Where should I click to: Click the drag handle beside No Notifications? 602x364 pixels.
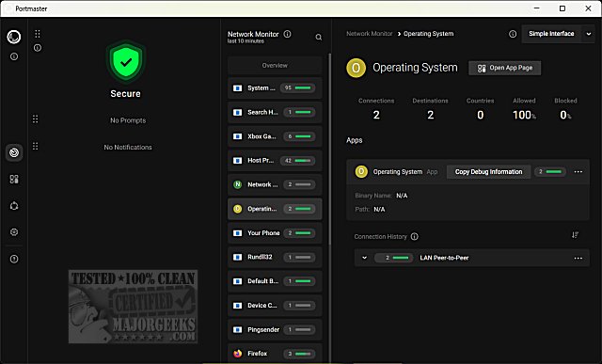[x=36, y=146]
